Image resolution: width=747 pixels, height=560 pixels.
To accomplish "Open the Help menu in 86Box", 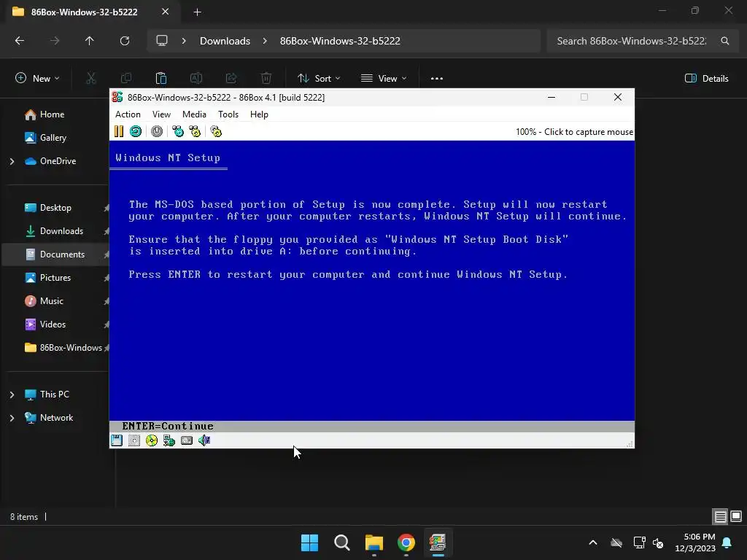I will pos(259,114).
